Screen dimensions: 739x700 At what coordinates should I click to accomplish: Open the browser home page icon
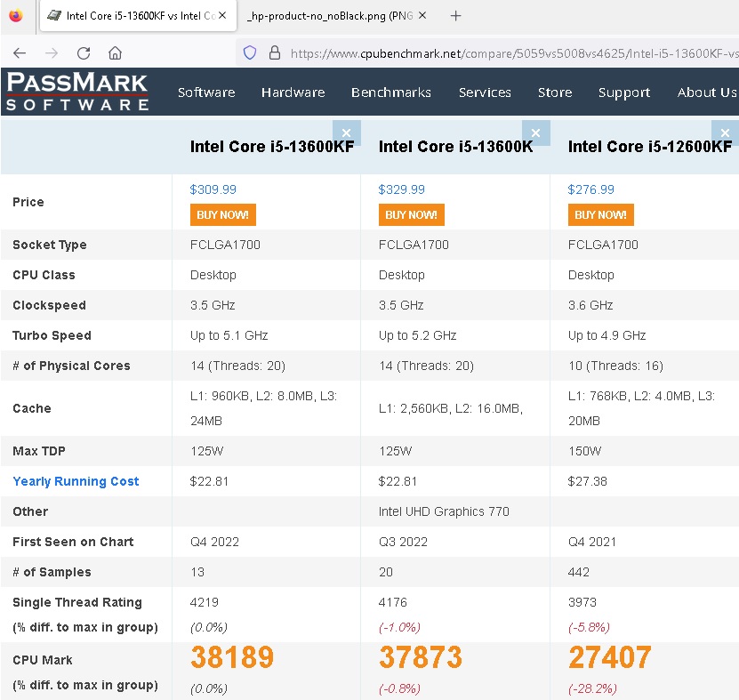point(115,52)
